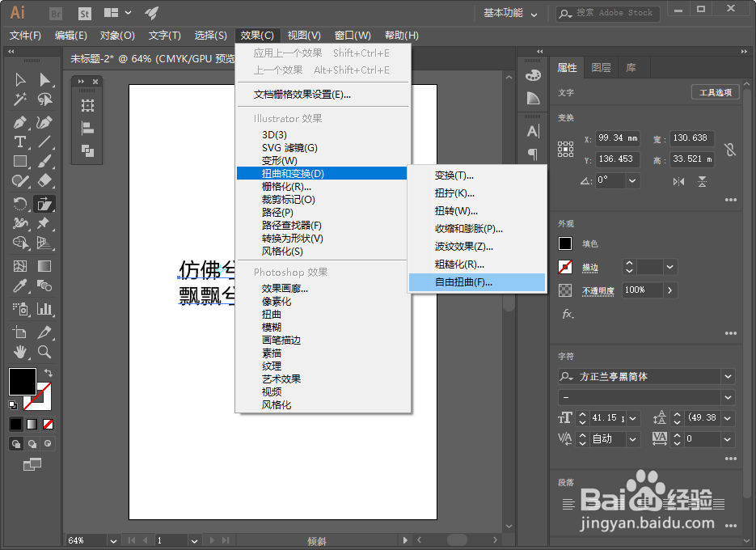Select the Type tool in the toolbar

[19, 140]
